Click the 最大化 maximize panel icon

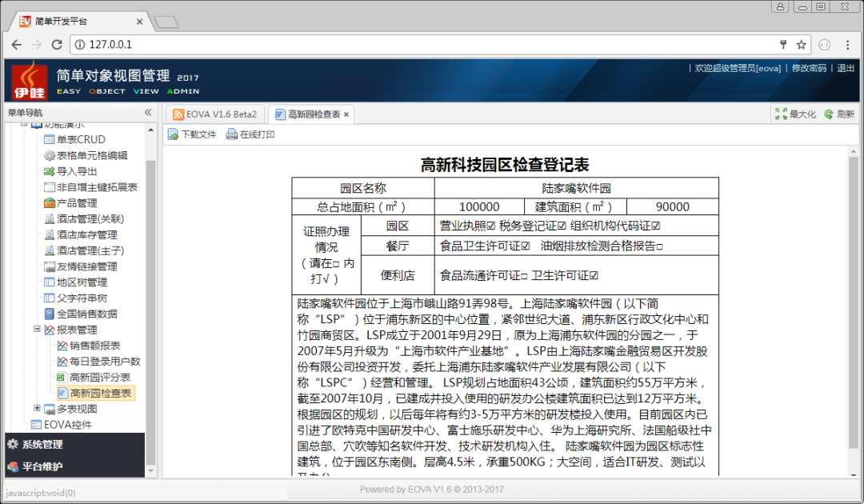tap(781, 114)
